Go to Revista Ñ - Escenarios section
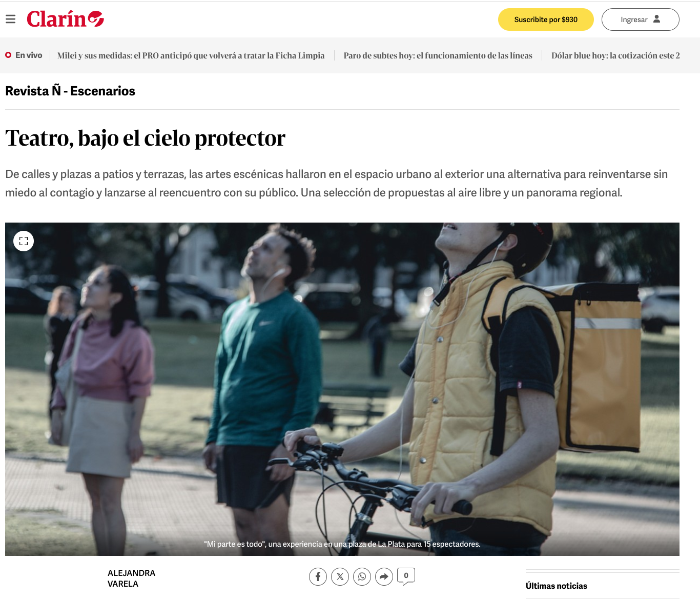The width and height of the screenshot is (700, 599). coord(70,91)
